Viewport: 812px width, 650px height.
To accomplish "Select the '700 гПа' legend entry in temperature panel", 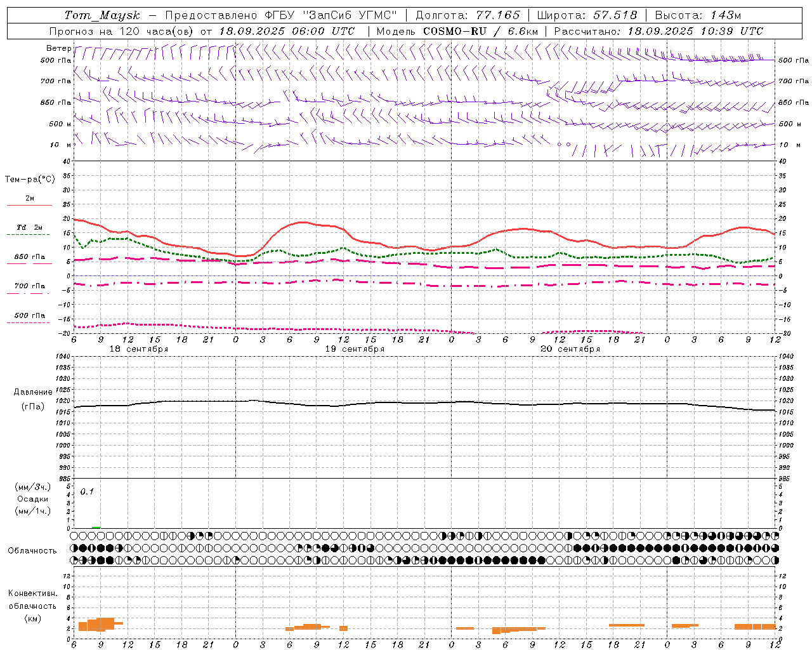I will (30, 286).
